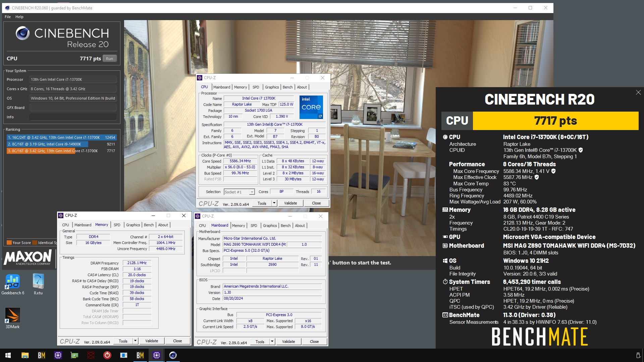644x362 pixels.
Task: Open the Windows Start menu
Action: click(x=8, y=355)
